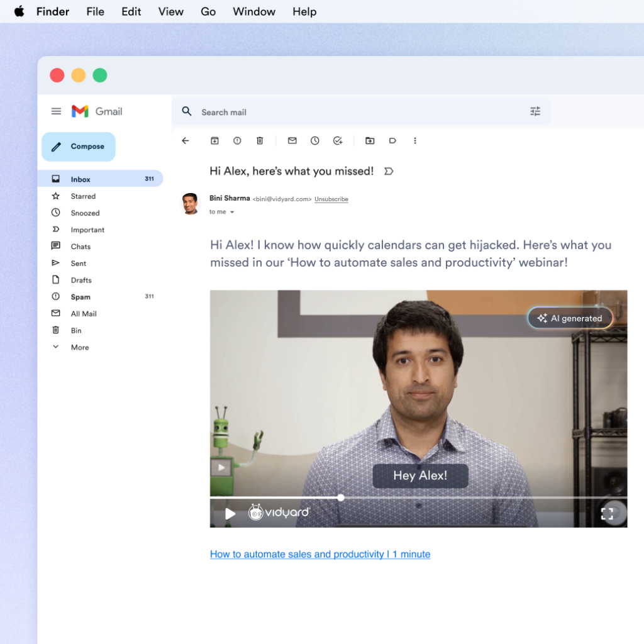Add email to Tasks
644x644 pixels.
338,141
